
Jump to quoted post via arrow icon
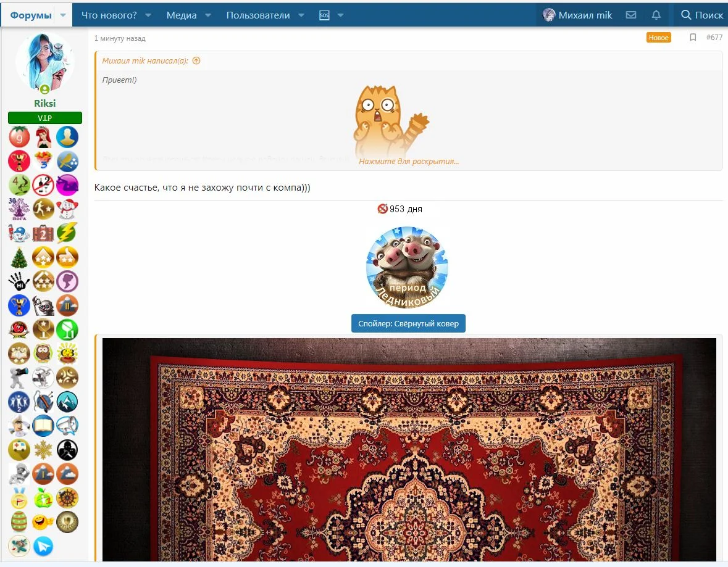[196, 61]
